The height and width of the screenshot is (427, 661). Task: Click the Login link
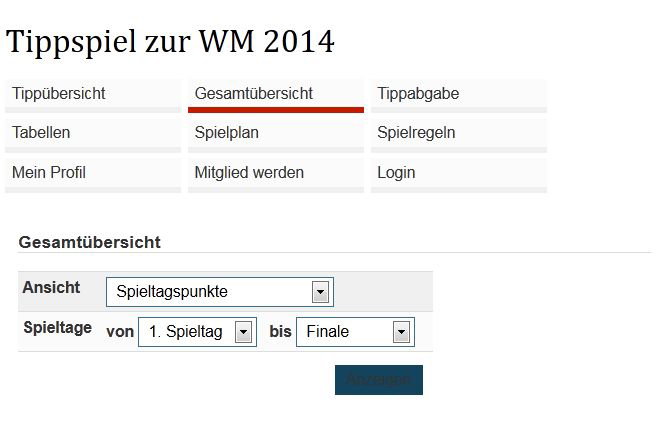pos(459,175)
